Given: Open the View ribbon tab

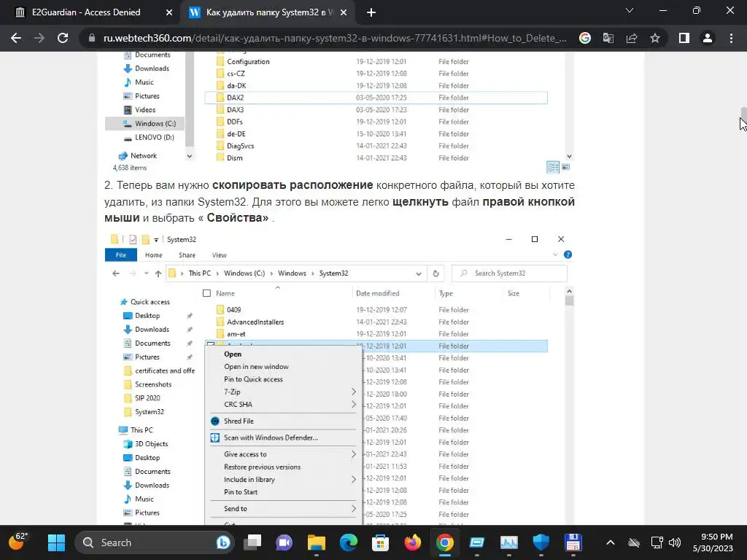Looking at the screenshot, I should coord(219,254).
